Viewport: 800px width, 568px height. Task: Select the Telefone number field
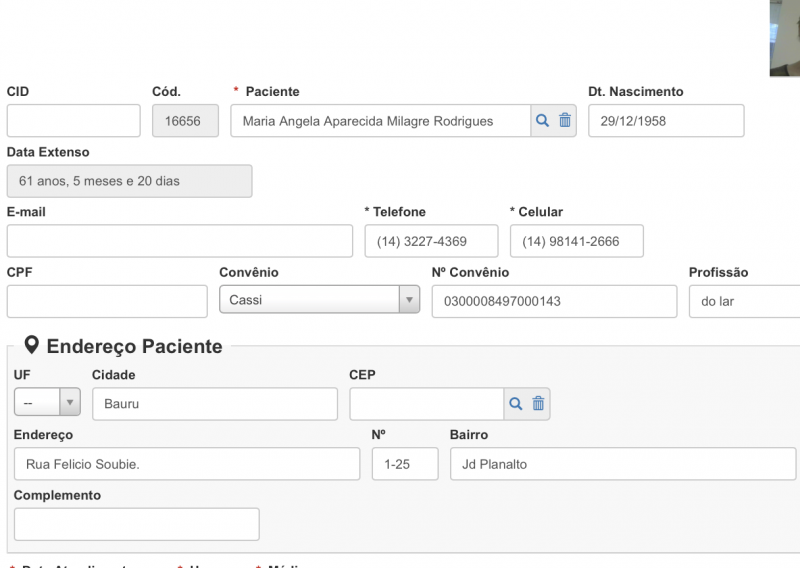click(x=431, y=241)
